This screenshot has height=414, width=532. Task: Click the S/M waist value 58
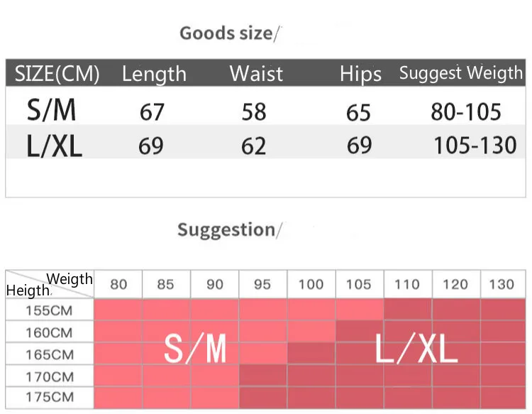coord(254,112)
